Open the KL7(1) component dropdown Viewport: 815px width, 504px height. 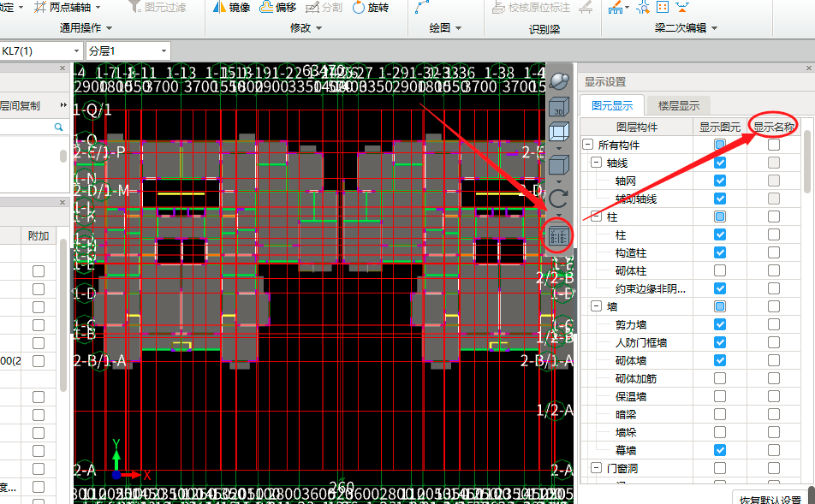[x=76, y=51]
